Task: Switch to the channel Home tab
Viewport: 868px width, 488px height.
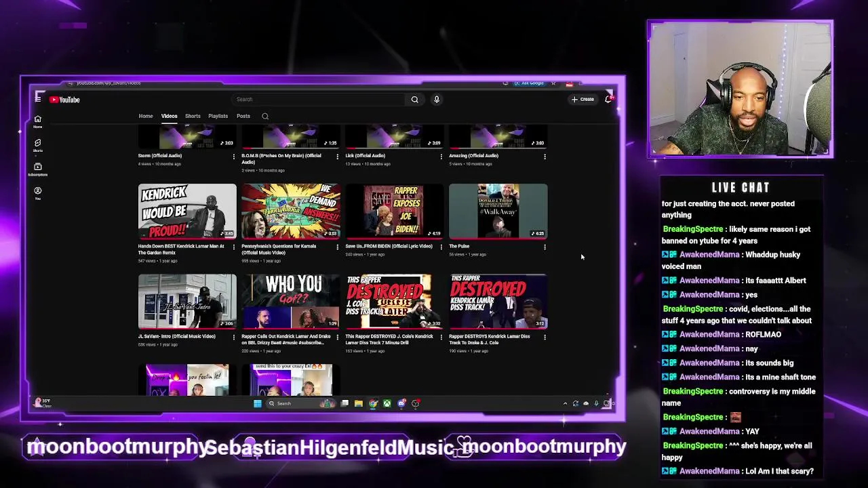Action: (x=146, y=116)
